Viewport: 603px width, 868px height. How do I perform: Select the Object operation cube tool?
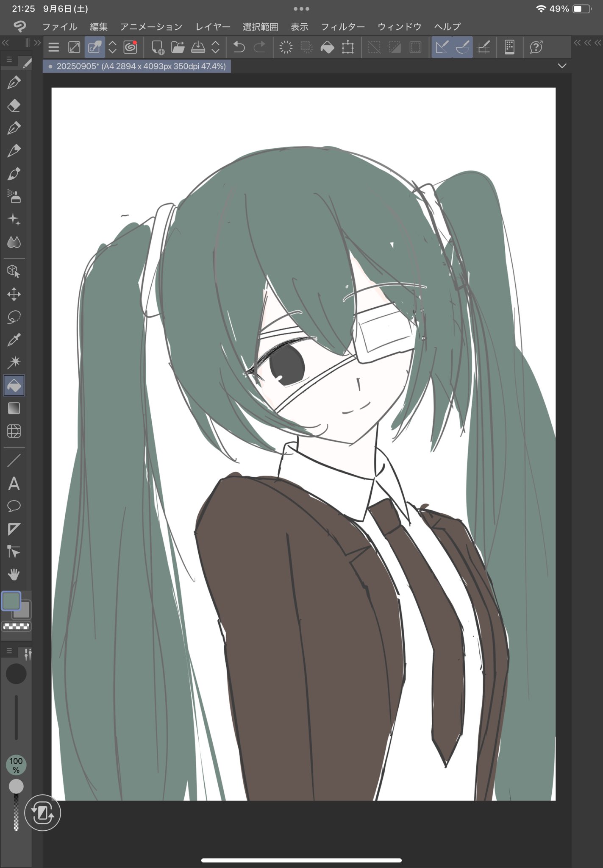coord(14,271)
